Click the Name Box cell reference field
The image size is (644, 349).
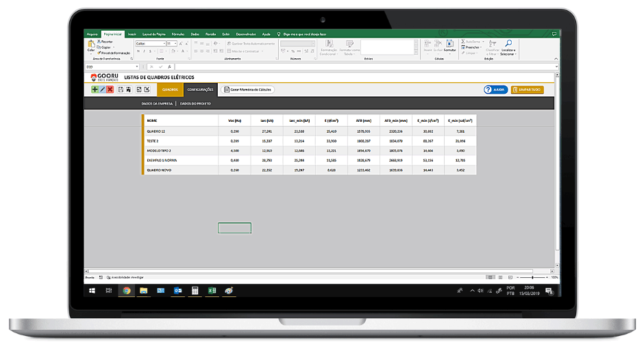110,67
